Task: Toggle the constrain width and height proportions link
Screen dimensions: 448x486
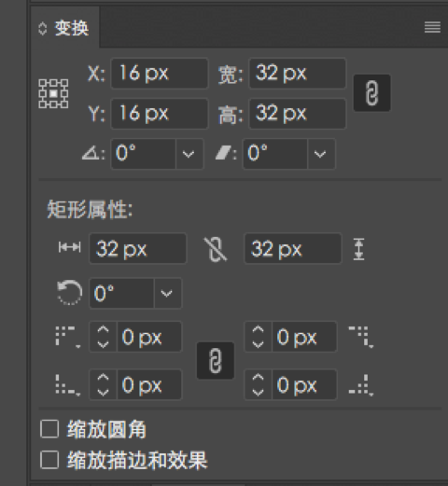Action: (x=371, y=93)
